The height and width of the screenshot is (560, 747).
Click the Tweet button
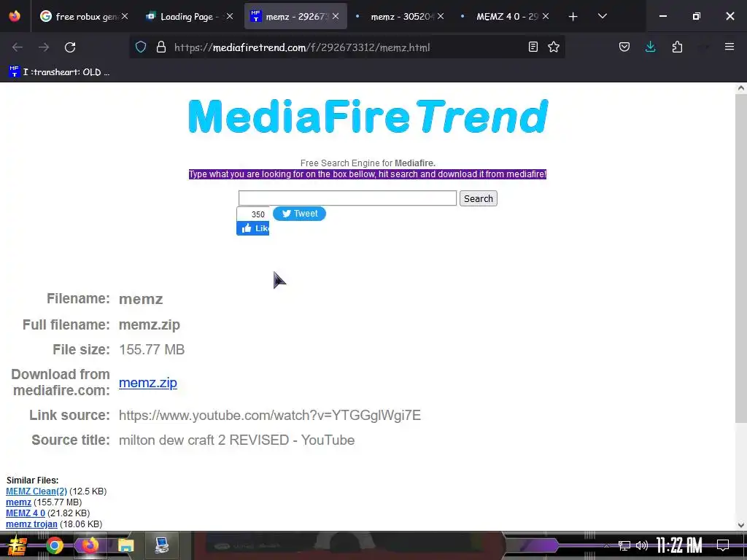point(299,214)
